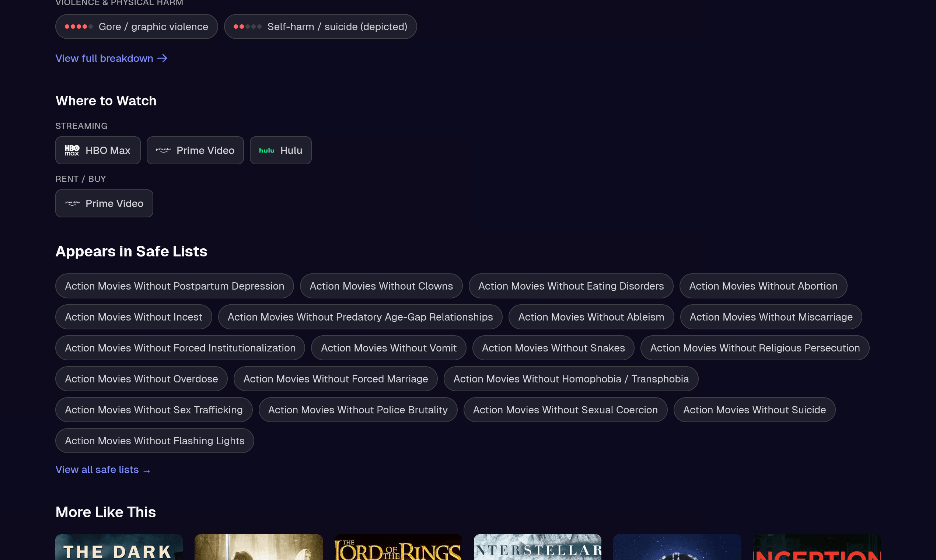Click the View all safe lists link

(x=97, y=470)
